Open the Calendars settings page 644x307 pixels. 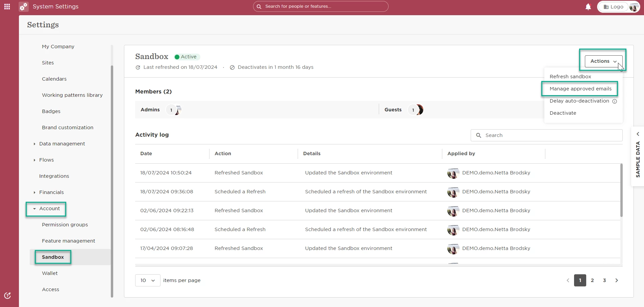54,79
